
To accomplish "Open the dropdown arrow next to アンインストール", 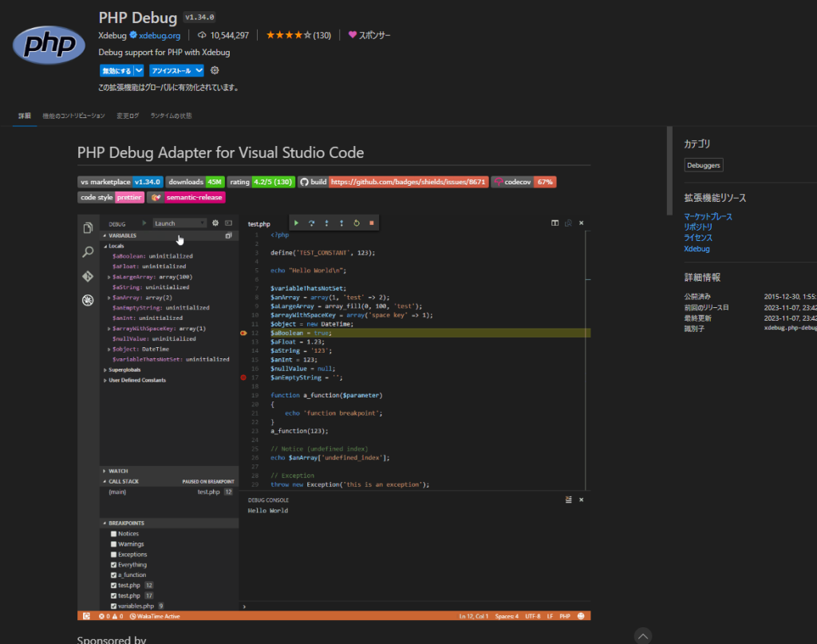I will [199, 70].
